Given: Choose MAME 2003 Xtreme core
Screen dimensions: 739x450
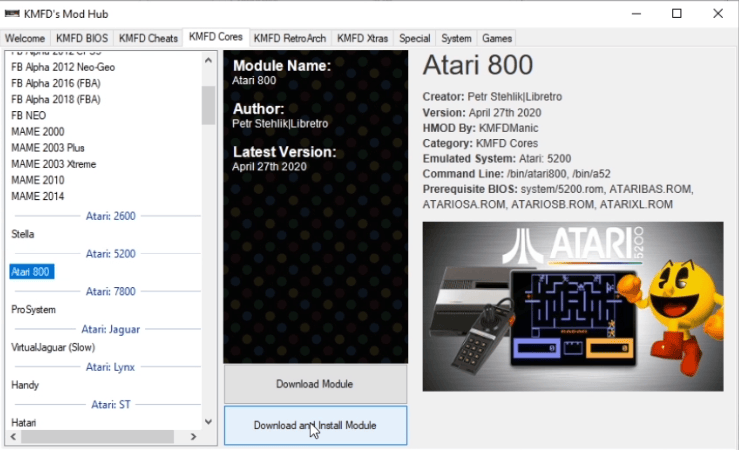Looking at the screenshot, I should tap(53, 164).
